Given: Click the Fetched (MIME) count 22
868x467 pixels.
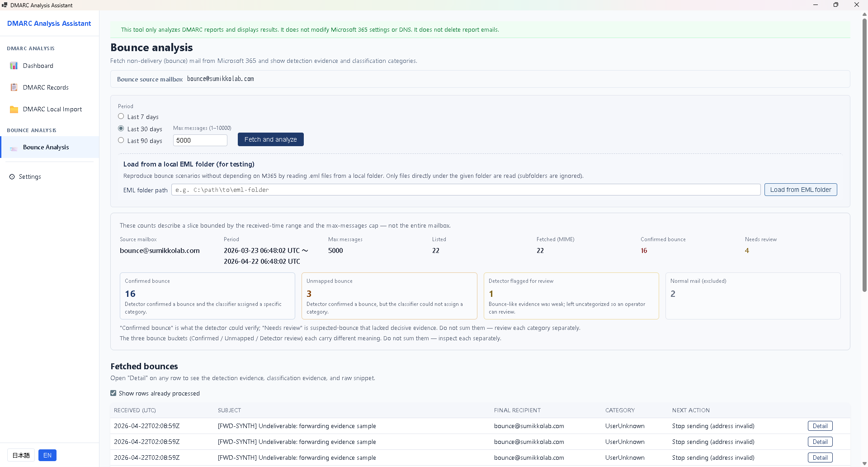Looking at the screenshot, I should click(540, 251).
